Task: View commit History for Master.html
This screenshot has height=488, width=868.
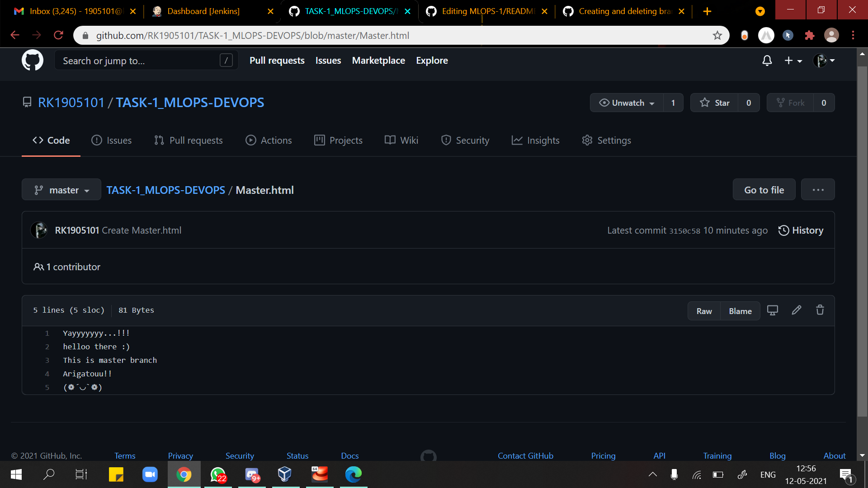Action: 801,230
